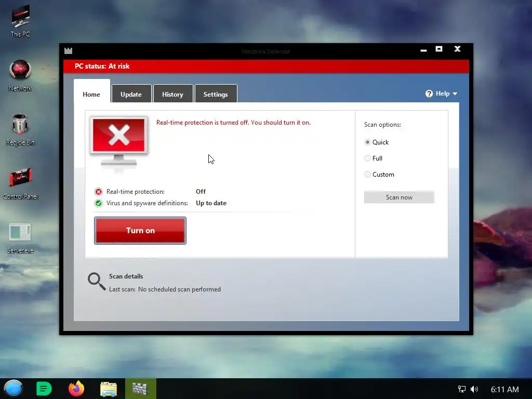This screenshot has width=532, height=399.
Task: Open the Network desktop icon
Action: pyautogui.click(x=20, y=75)
